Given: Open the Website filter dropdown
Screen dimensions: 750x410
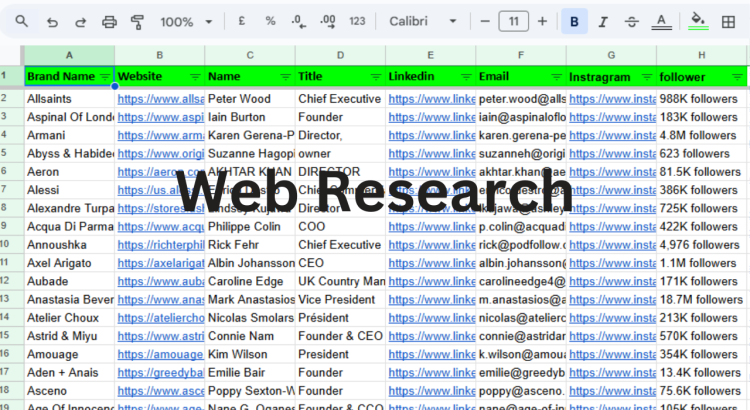Looking at the screenshot, I should [195, 77].
